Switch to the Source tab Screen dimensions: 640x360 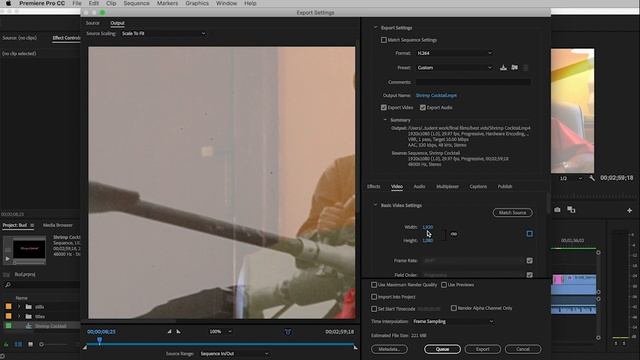93,23
